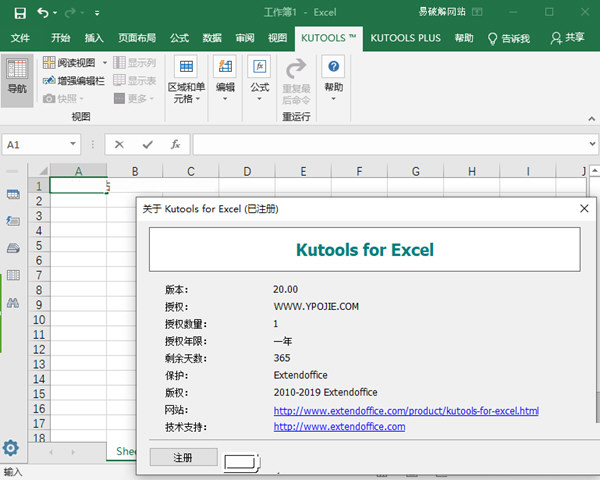The height and width of the screenshot is (480, 600).
Task: Open the KUTOOLS PLUS tab
Action: [x=406, y=38]
